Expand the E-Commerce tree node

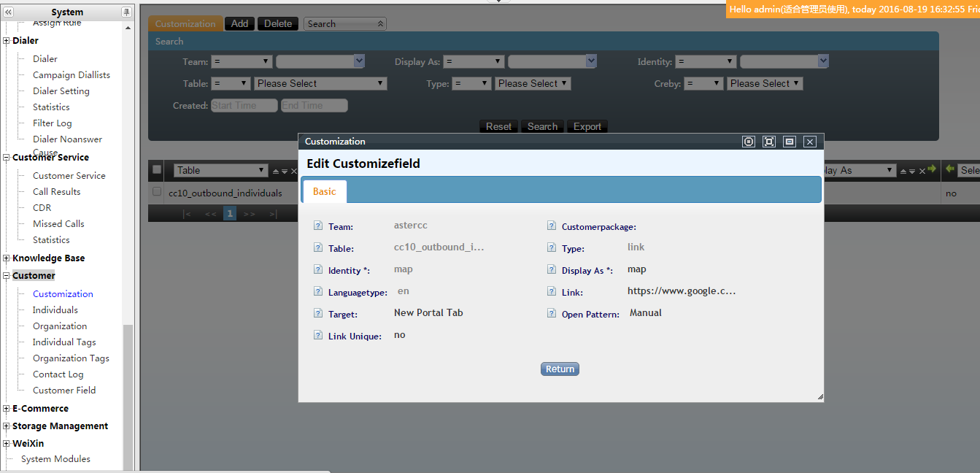coord(7,409)
